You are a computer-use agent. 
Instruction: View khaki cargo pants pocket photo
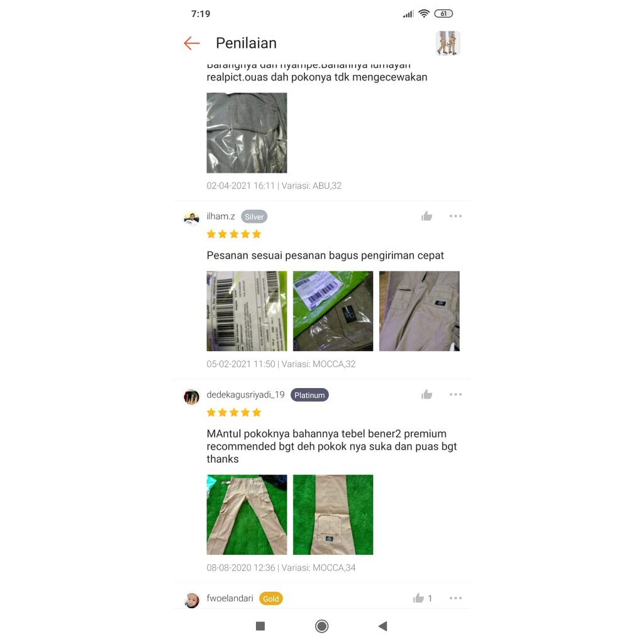coord(419,311)
